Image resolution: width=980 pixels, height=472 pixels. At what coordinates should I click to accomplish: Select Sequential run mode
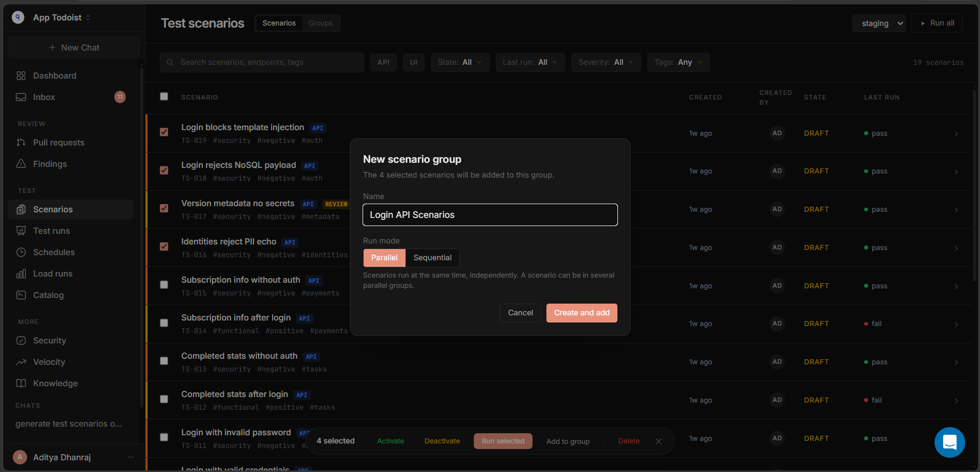[x=433, y=258]
